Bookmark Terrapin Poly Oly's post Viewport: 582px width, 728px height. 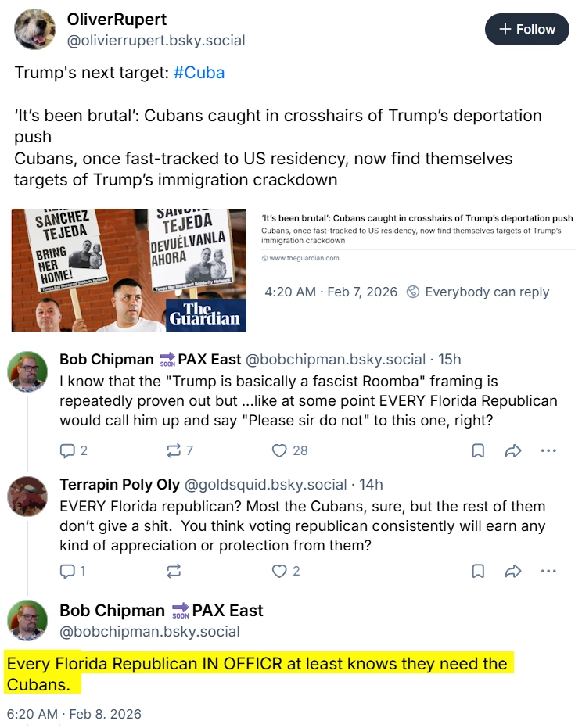(x=478, y=571)
